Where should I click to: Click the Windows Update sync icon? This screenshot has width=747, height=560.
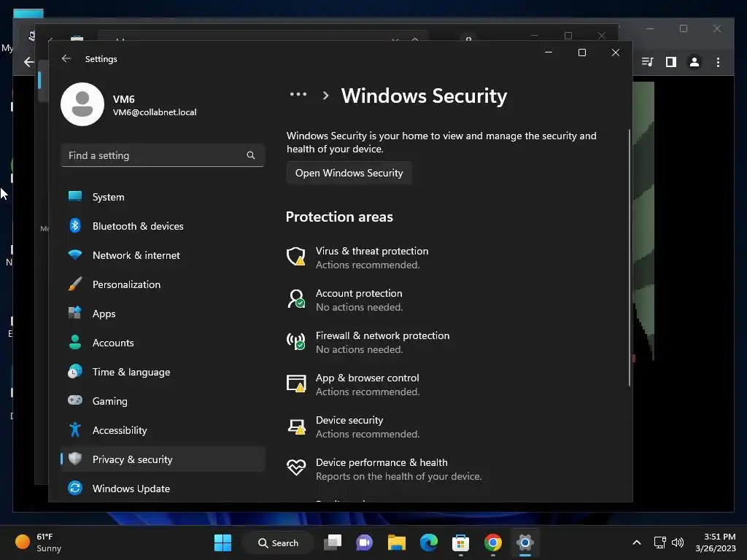coord(75,488)
